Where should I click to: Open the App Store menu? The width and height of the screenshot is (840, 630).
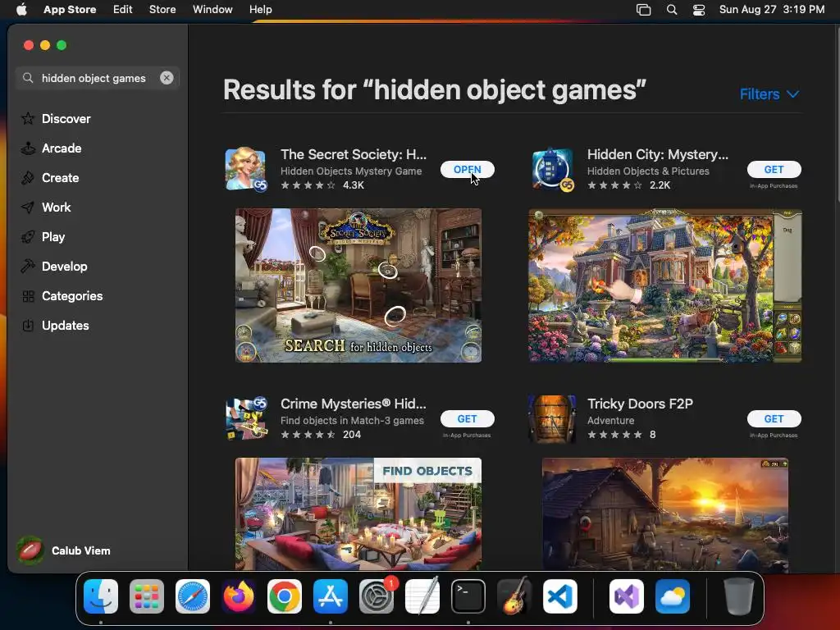point(70,10)
